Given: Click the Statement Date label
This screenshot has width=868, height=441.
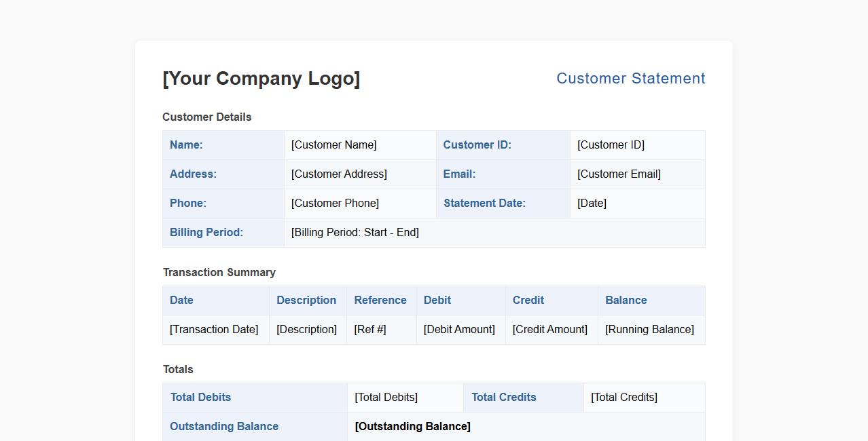Looking at the screenshot, I should pyautogui.click(x=484, y=203).
